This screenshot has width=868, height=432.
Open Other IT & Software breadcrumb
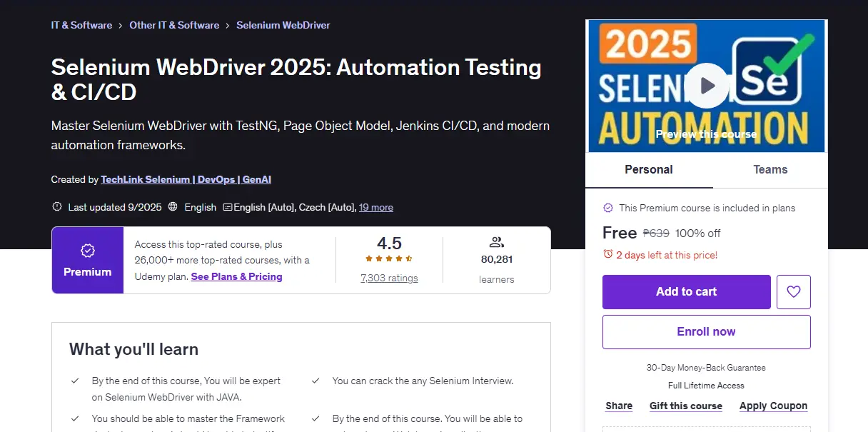(x=174, y=25)
